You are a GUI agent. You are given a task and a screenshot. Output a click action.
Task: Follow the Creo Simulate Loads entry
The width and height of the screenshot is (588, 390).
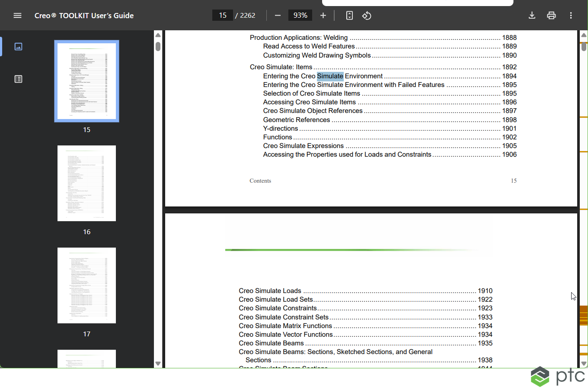(x=270, y=290)
